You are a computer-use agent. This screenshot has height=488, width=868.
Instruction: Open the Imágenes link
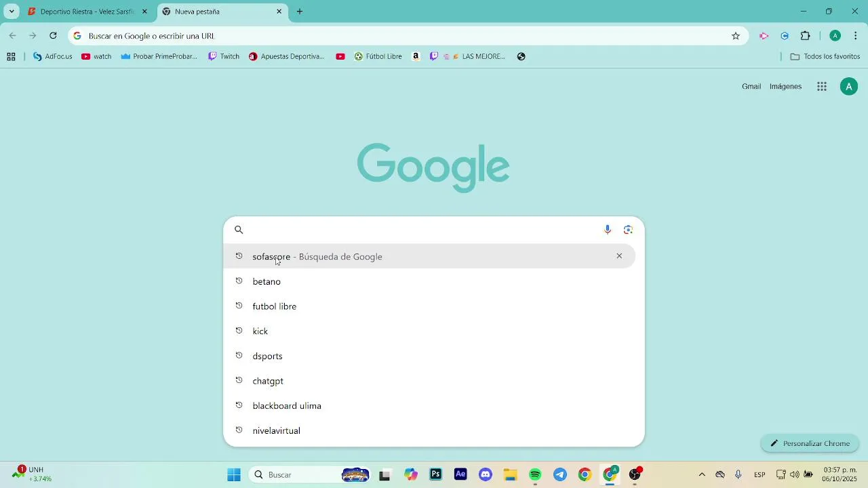coord(785,87)
